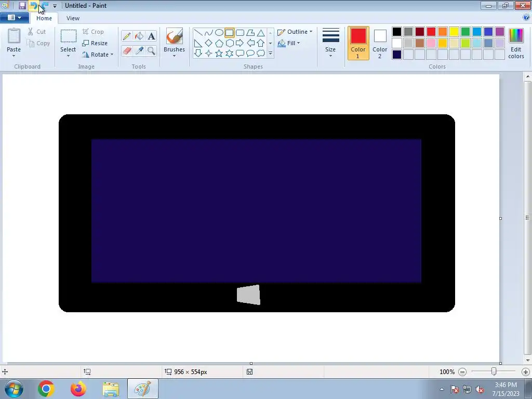Choose the Triangle shape

(x=261, y=33)
